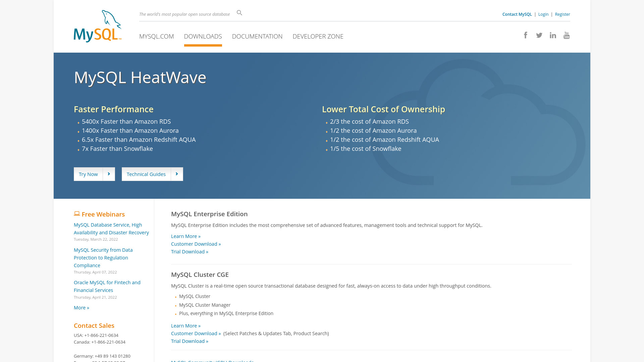
Task: Select the DOWNLOADS nav tab
Action: point(203,36)
